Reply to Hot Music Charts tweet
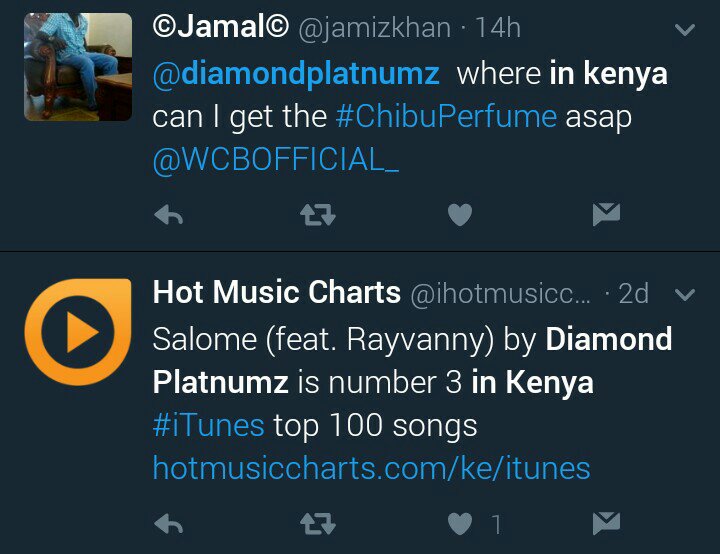Image resolution: width=720 pixels, height=554 pixels. click(169, 522)
